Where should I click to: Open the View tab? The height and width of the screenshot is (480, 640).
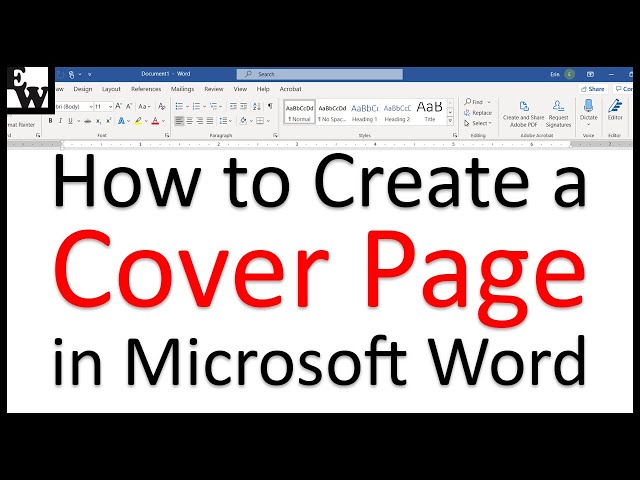(x=240, y=89)
